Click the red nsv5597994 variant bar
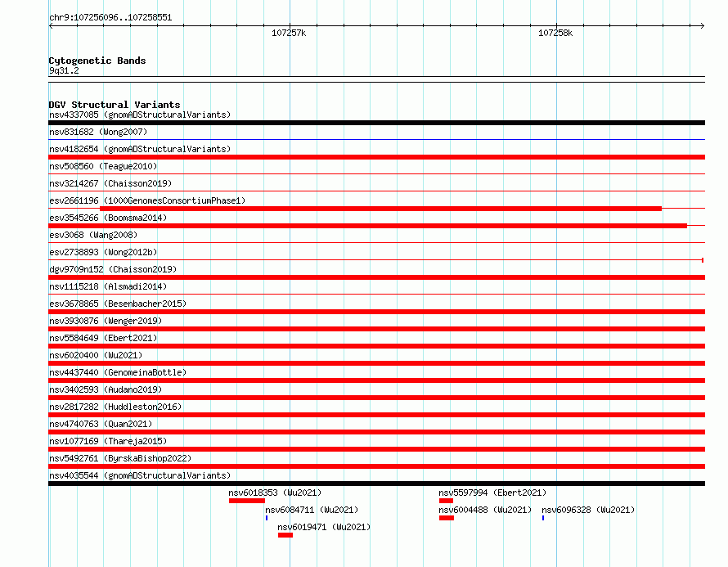 click(446, 501)
